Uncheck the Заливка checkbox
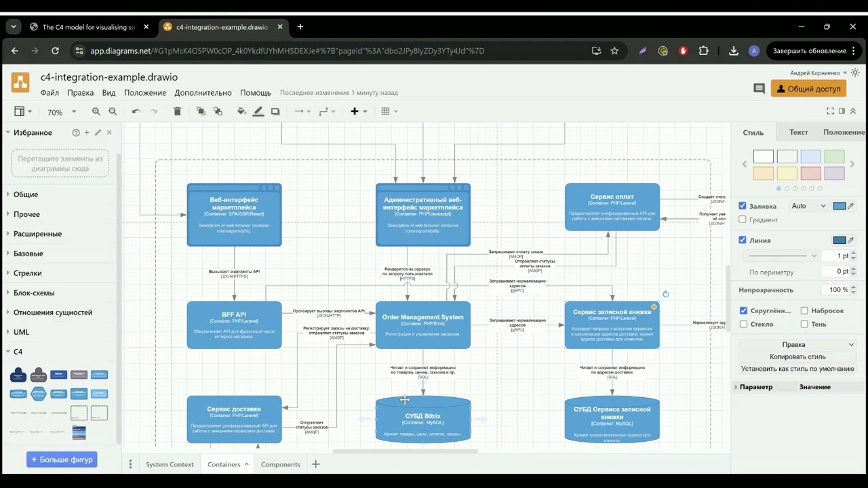Image resolution: width=868 pixels, height=488 pixels. tap(743, 206)
